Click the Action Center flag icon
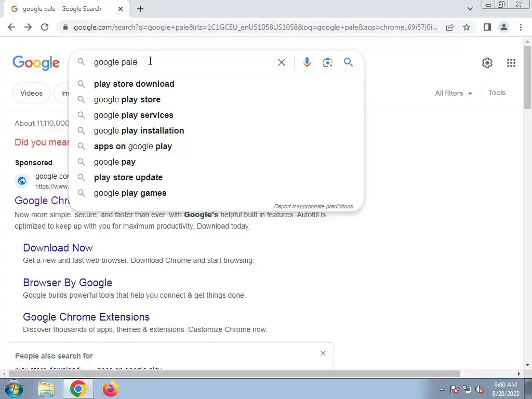Screen dimensions: 532x399 (455, 389)
